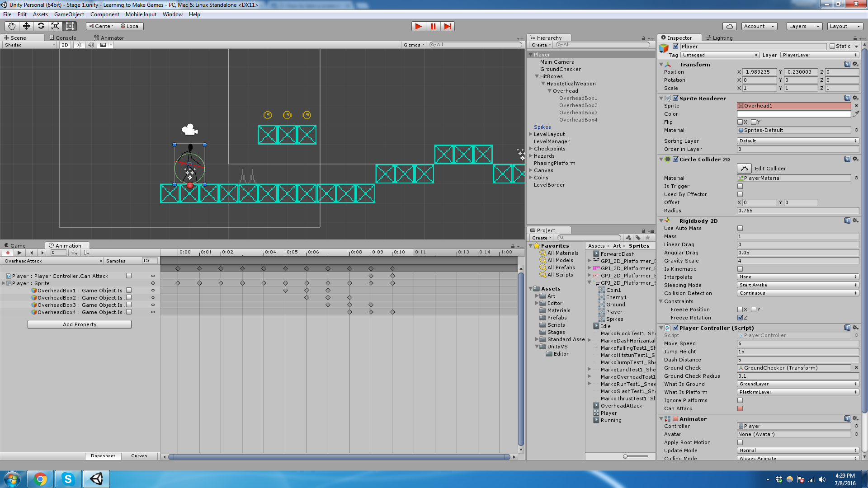
Task: Click the Jump Height input field
Action: tap(798, 352)
